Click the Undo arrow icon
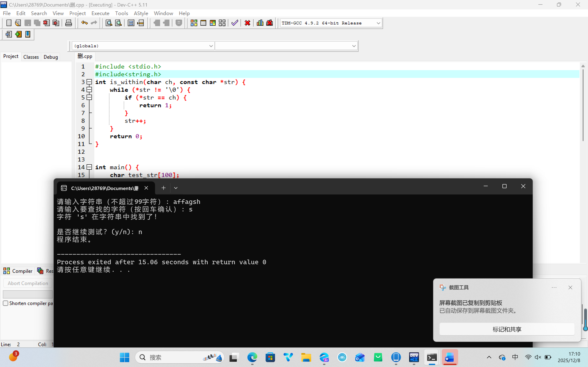Screen dimensions: 588x367 coord(84,23)
